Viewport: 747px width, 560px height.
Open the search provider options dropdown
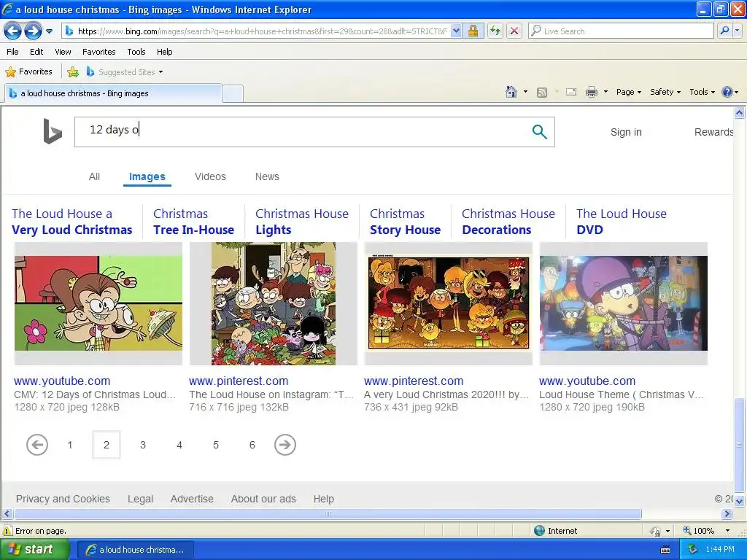point(737,31)
